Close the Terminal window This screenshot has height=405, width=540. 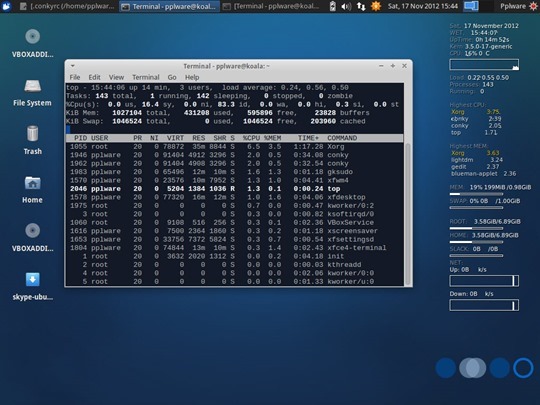[404, 65]
